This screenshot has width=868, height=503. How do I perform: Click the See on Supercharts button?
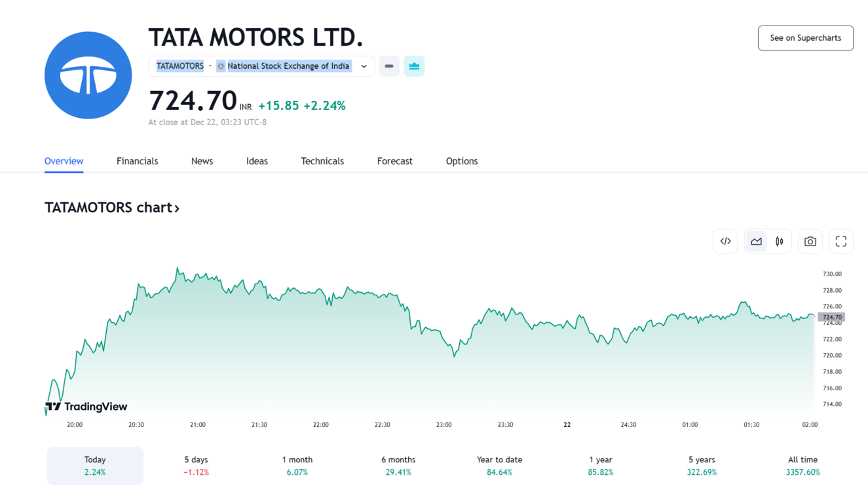(806, 38)
